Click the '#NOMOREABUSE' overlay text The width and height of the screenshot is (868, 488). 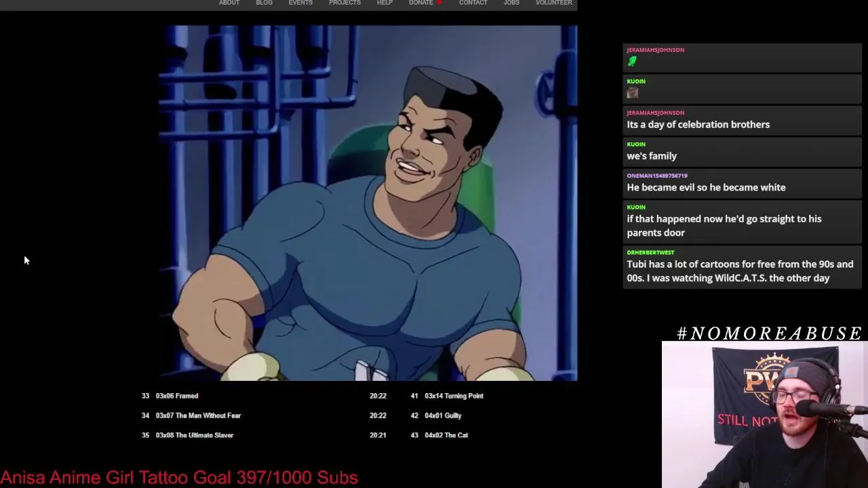[x=769, y=333]
